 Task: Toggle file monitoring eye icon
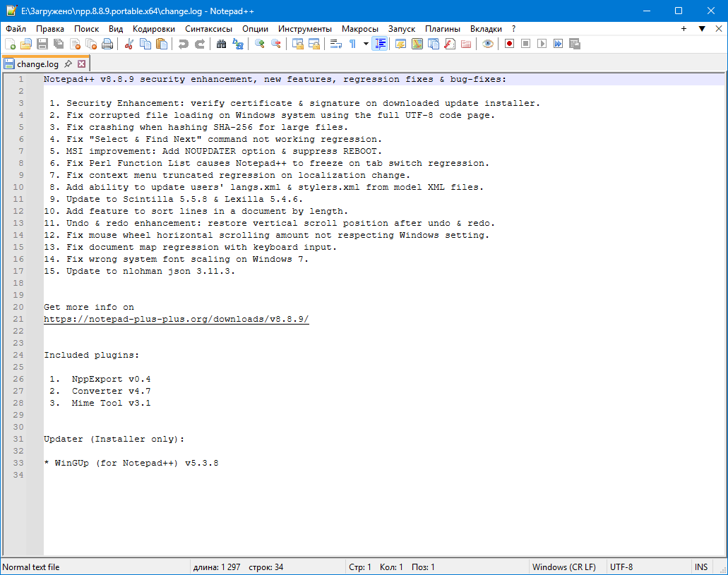pos(487,44)
